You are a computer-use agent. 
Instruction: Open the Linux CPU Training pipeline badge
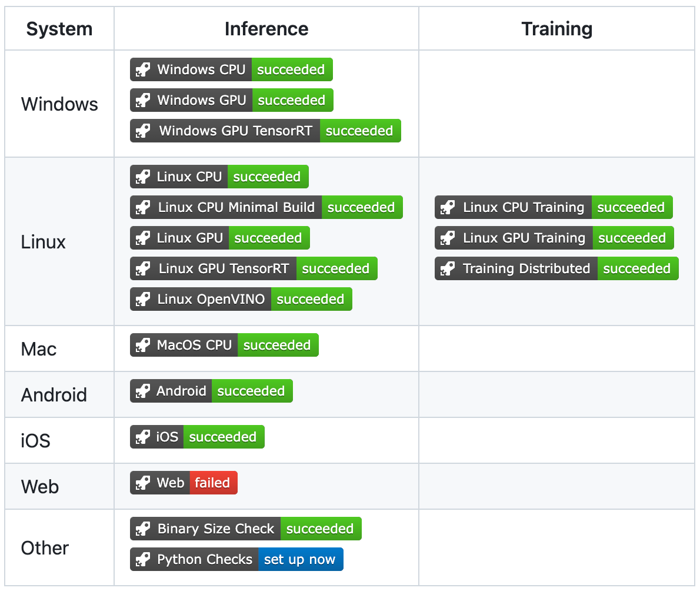[523, 208]
